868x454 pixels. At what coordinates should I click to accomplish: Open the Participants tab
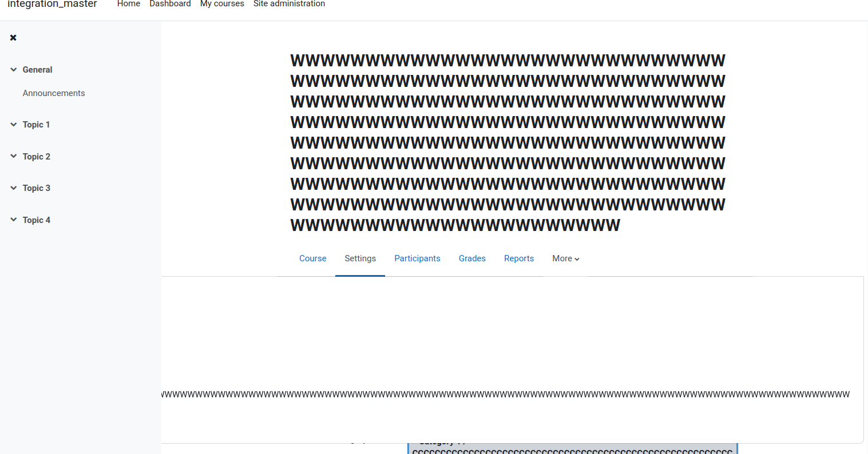[x=418, y=258]
